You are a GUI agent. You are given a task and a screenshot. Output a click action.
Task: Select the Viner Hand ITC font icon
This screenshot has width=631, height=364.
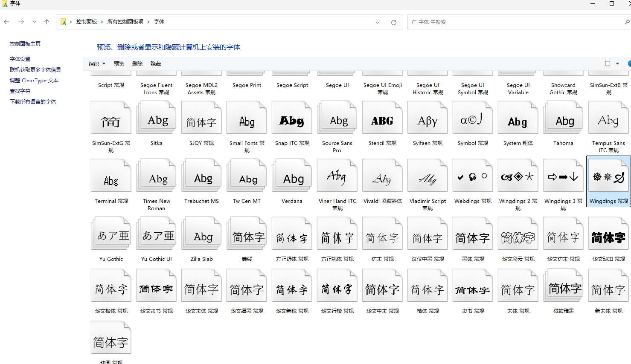[x=337, y=176]
